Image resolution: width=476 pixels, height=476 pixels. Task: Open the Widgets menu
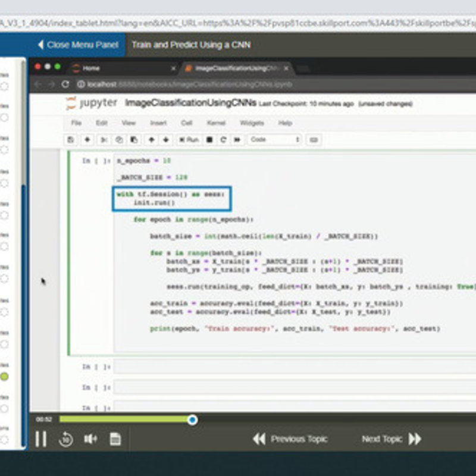tap(252, 123)
